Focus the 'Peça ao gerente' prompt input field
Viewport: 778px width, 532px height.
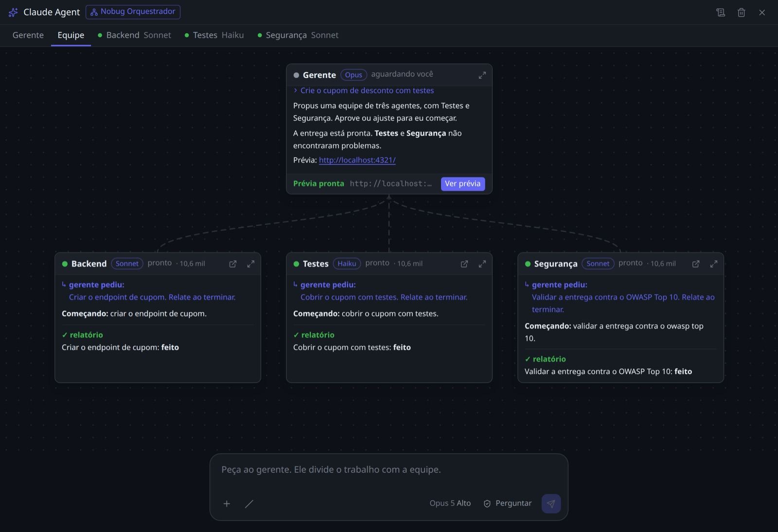389,470
